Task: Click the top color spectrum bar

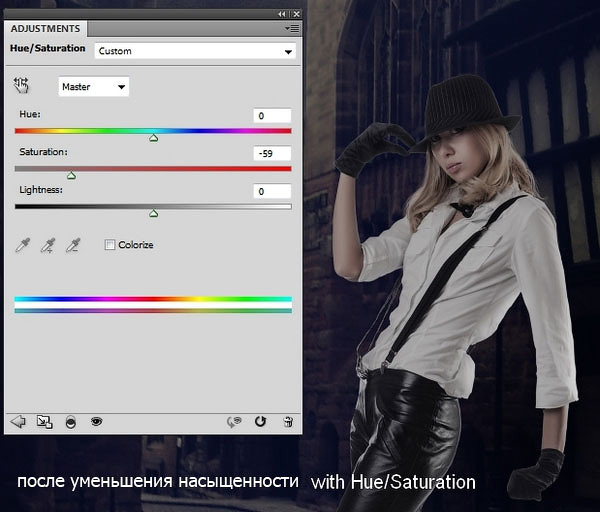Action: tap(153, 299)
